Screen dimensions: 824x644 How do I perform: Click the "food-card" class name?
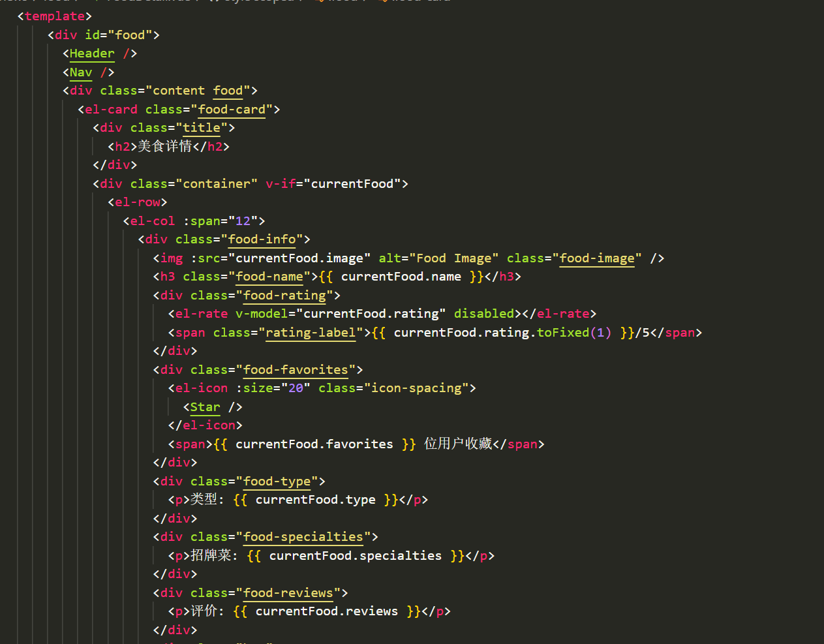tap(232, 110)
